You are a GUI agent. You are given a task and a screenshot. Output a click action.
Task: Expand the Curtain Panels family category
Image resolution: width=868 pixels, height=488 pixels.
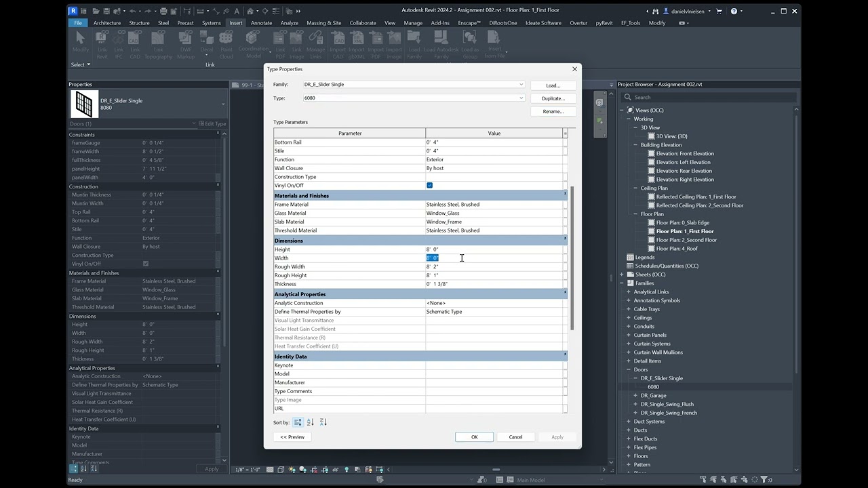click(x=629, y=335)
